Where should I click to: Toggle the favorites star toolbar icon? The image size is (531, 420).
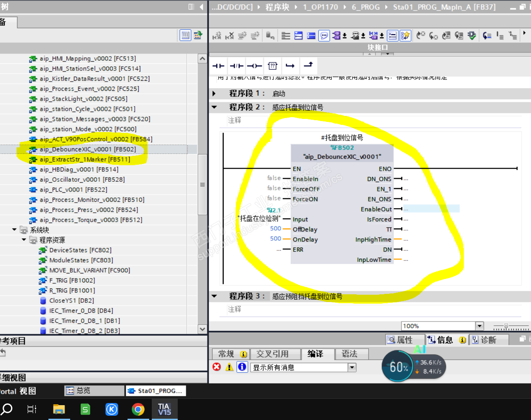[x=406, y=36]
